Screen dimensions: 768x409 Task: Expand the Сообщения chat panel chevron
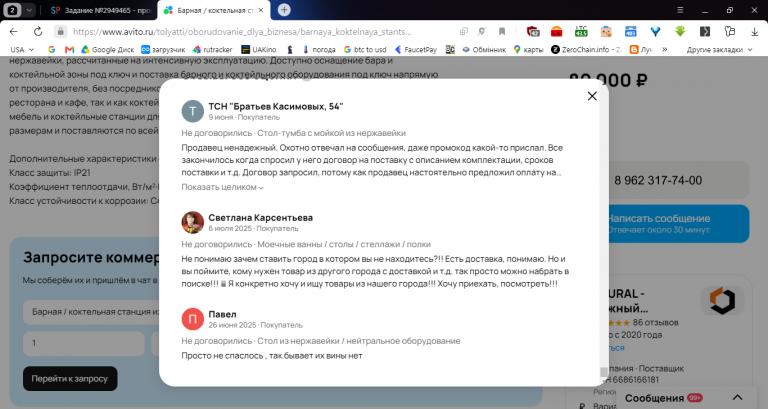click(x=738, y=397)
